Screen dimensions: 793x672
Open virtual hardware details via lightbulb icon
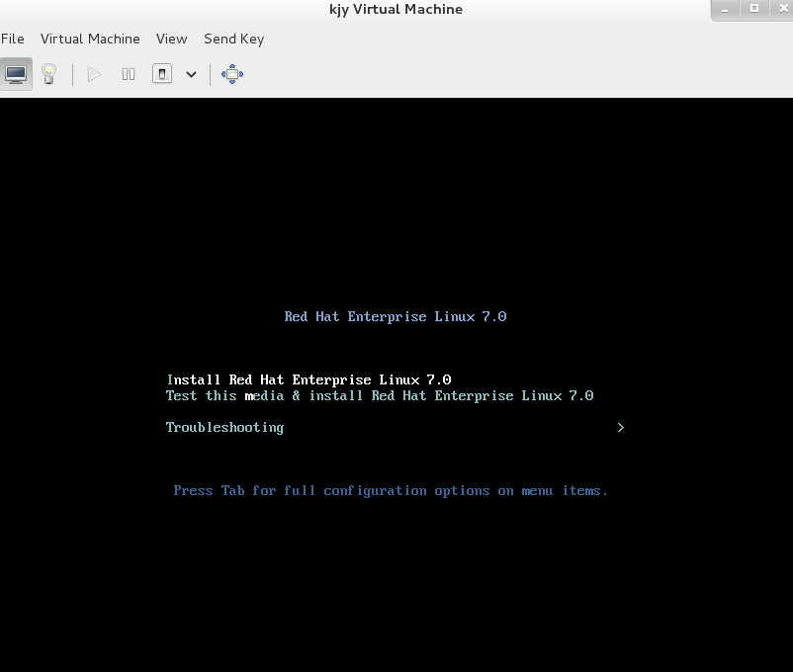tap(49, 74)
